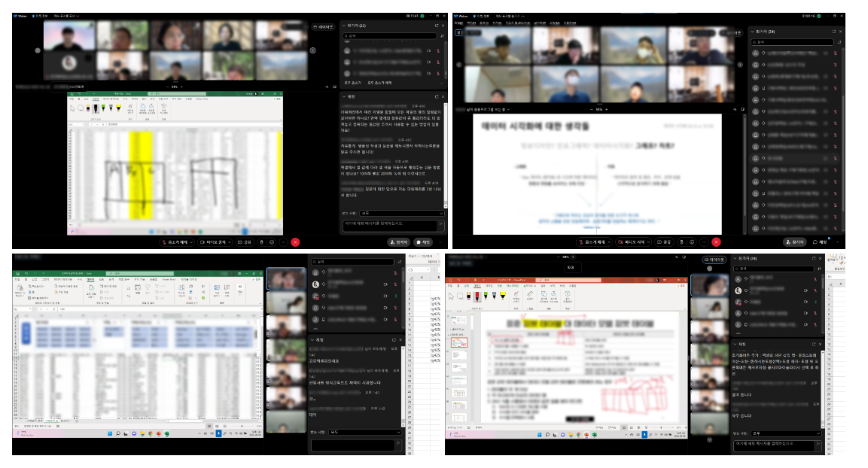Select the yellow highlighter in shared Excel Draw ribbon
This screenshot has width=868, height=468.
coord(118,108)
